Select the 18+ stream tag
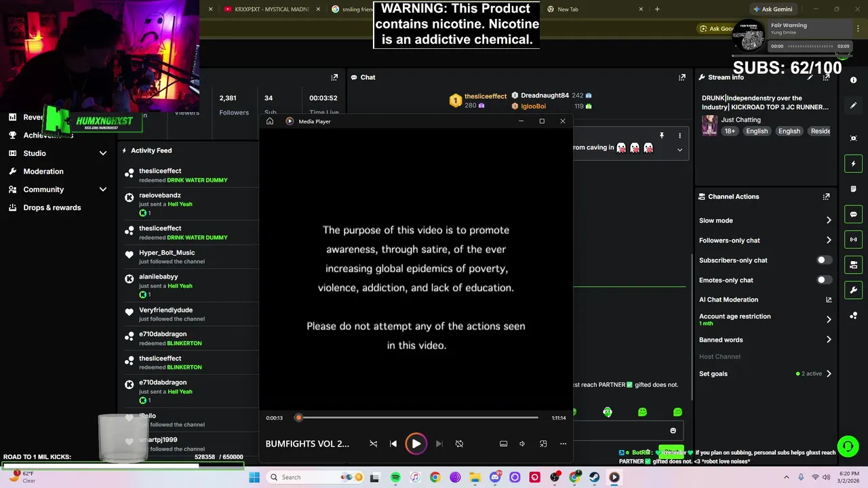This screenshot has height=488, width=868. pyautogui.click(x=730, y=131)
